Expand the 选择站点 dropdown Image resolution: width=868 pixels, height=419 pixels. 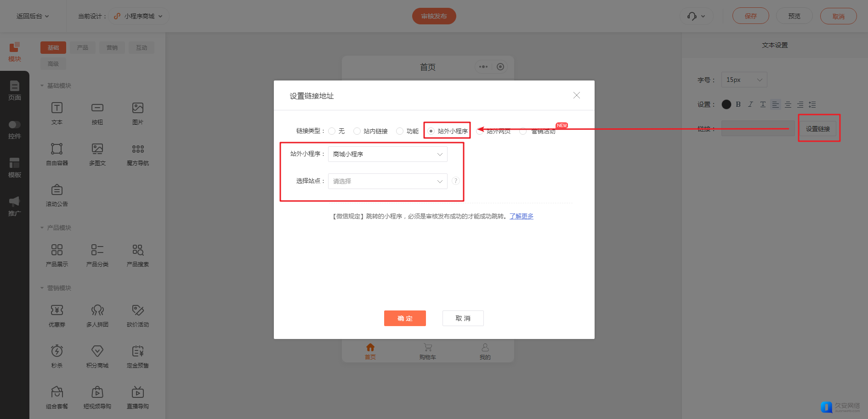click(387, 181)
